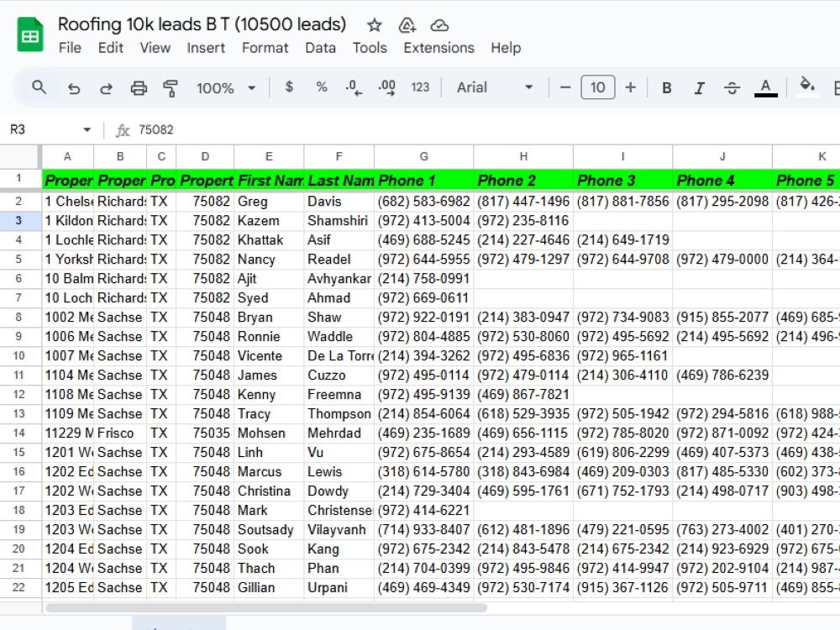The image size is (840, 630).
Task: Open the View menu
Action: [x=155, y=48]
